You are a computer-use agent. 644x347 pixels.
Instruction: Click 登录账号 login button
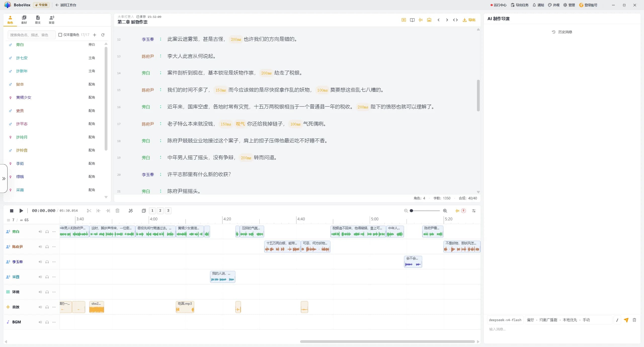(x=588, y=5)
